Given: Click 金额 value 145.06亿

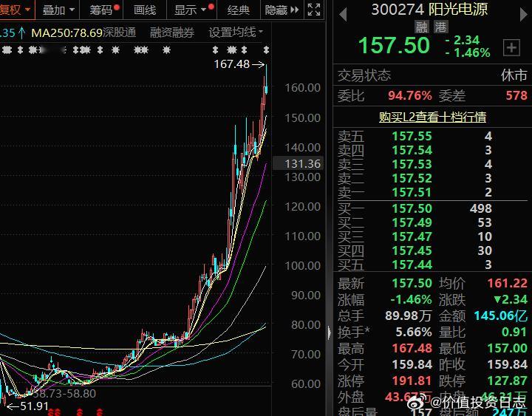Looking at the screenshot, I should [x=501, y=316].
